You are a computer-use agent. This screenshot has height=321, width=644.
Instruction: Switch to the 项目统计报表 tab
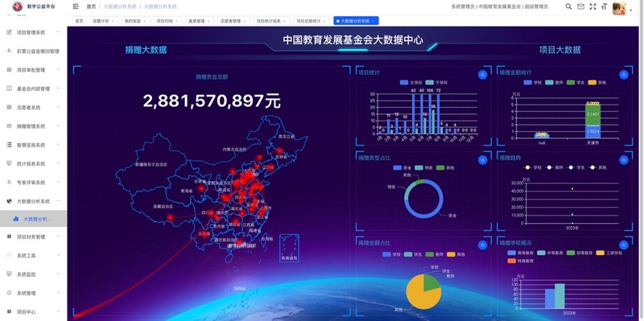[271, 21]
